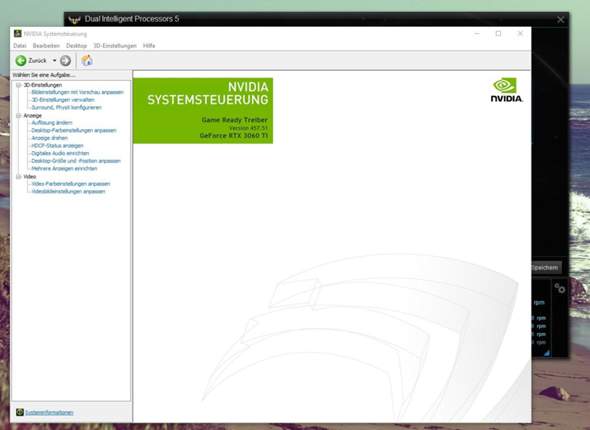Click the Wählen Sie eine Aufgabe header
Screen dimensions: 590x430
pyautogui.click(x=44, y=75)
